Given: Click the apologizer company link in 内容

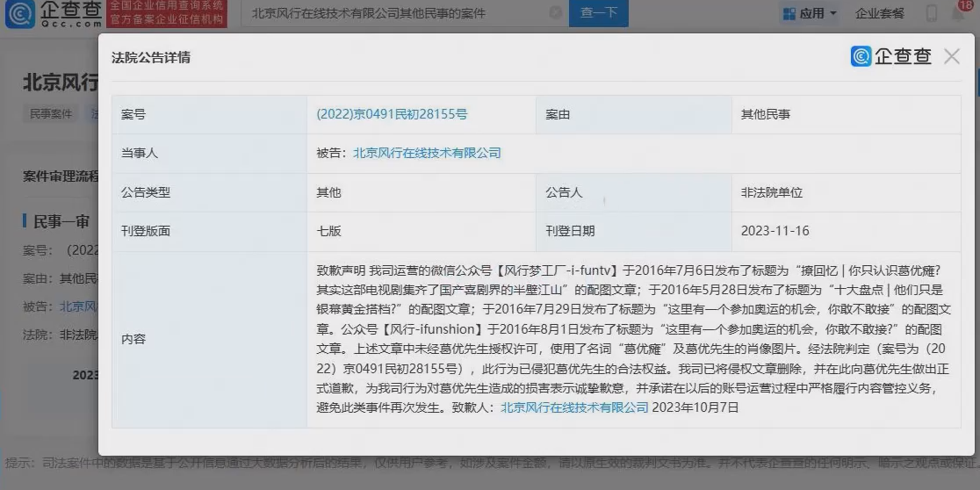Looking at the screenshot, I should (574, 407).
